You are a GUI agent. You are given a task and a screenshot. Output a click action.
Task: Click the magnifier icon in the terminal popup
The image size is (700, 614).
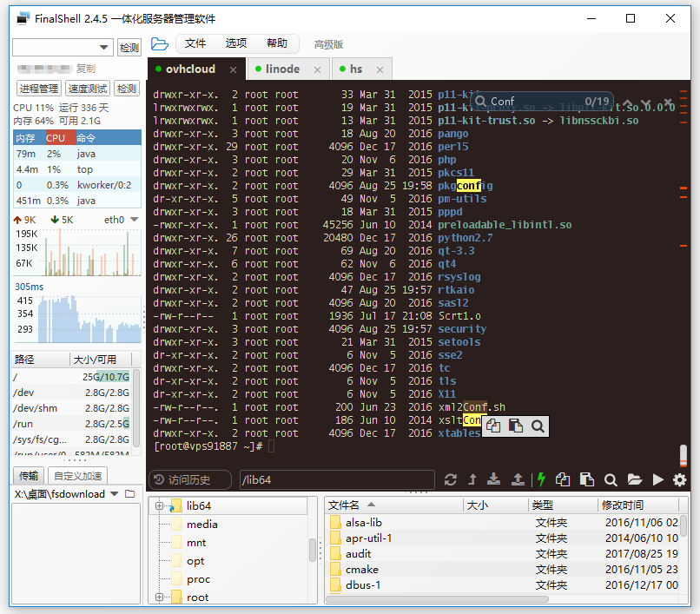536,426
